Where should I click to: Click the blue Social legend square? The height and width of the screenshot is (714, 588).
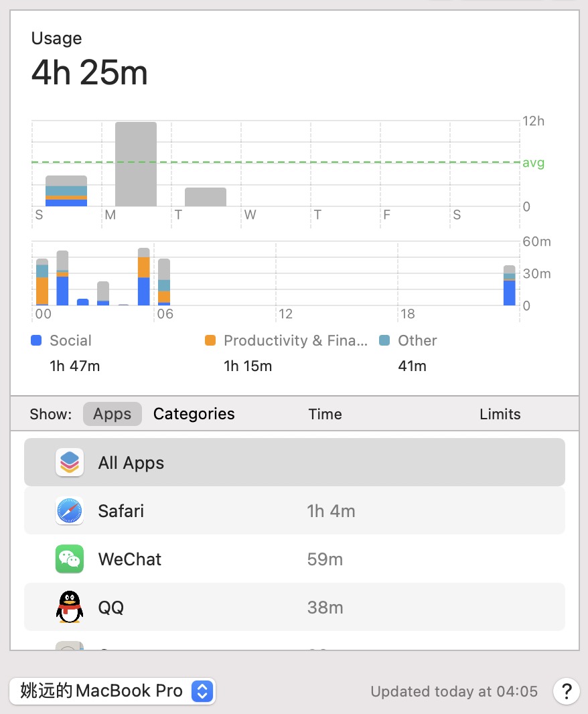click(37, 340)
